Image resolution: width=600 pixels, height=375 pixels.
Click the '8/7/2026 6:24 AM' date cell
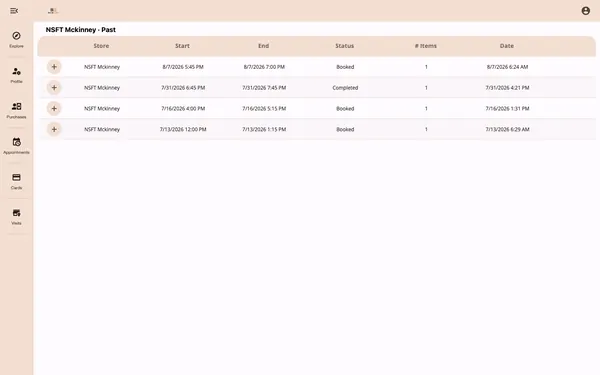tap(507, 67)
